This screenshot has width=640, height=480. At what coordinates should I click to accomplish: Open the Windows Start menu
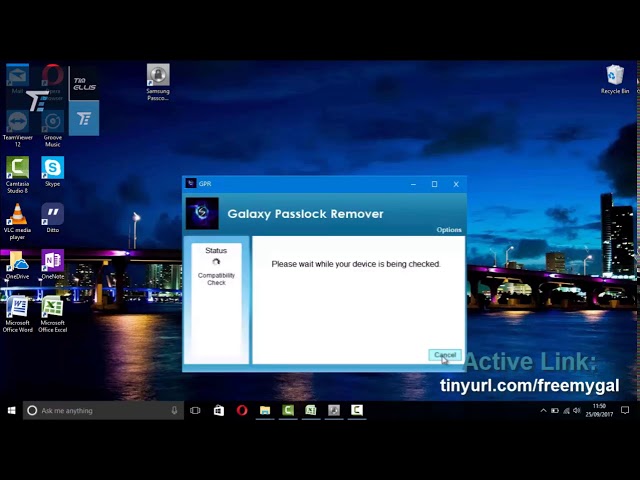pyautogui.click(x=11, y=410)
